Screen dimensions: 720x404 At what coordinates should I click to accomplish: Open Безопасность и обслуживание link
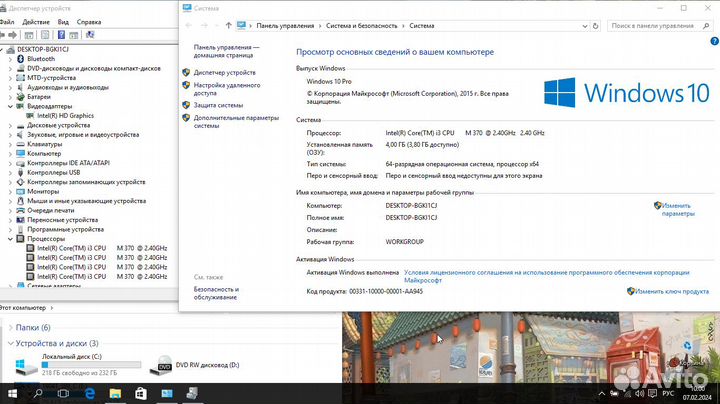click(x=216, y=293)
